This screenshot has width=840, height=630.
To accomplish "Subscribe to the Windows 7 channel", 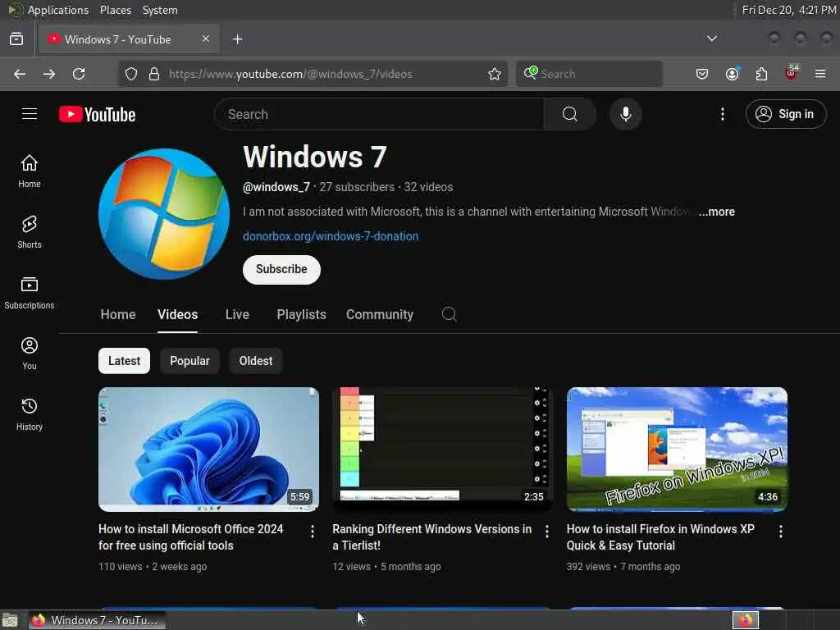I will [281, 269].
